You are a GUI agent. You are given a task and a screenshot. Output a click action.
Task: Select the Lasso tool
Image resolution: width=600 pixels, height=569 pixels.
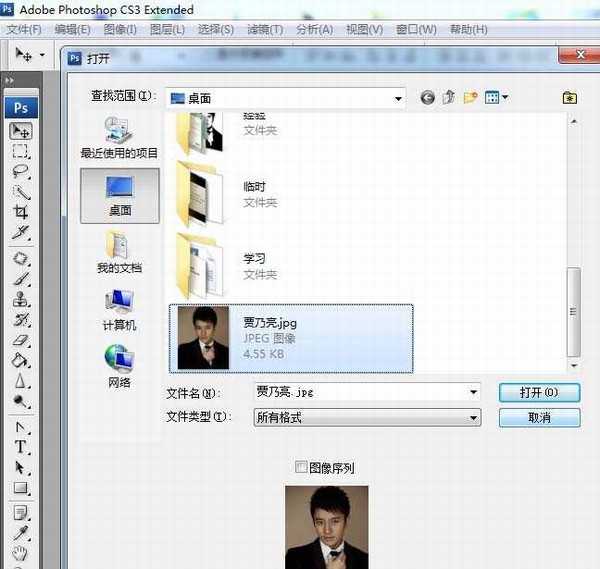[20, 171]
